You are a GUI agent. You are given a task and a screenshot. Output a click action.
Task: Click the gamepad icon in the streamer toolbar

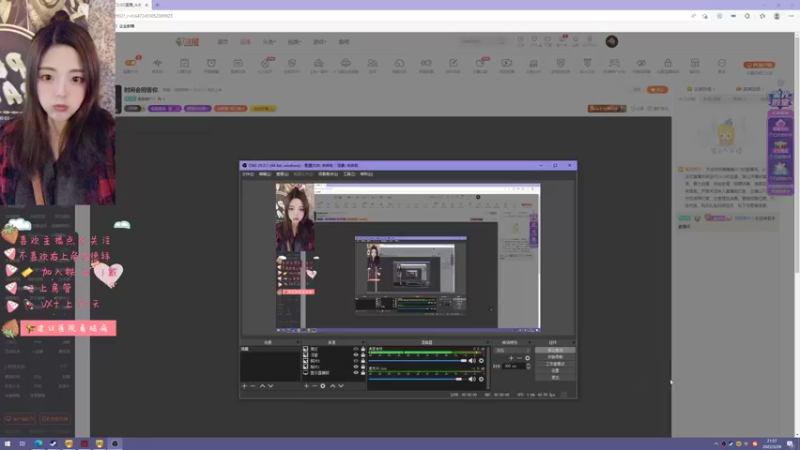(x=614, y=63)
